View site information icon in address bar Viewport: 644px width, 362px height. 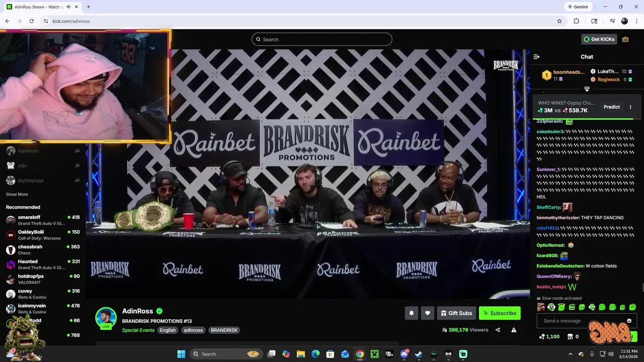(x=46, y=21)
